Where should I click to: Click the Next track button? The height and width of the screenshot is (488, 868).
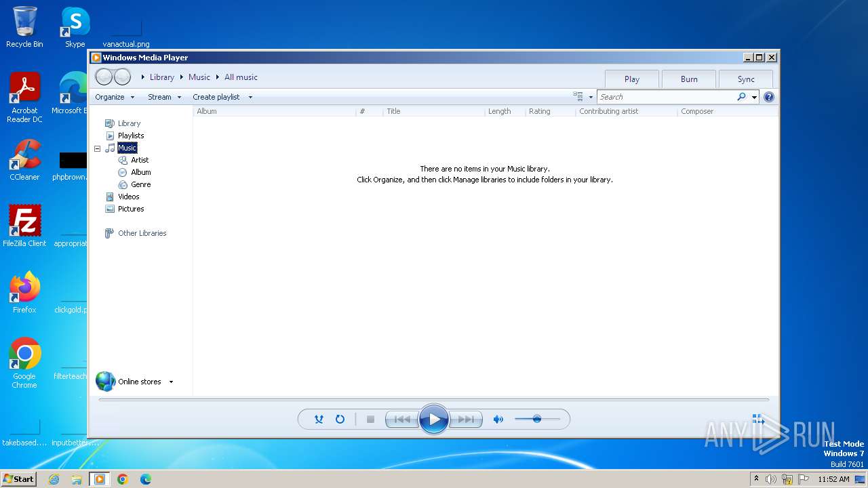(467, 420)
